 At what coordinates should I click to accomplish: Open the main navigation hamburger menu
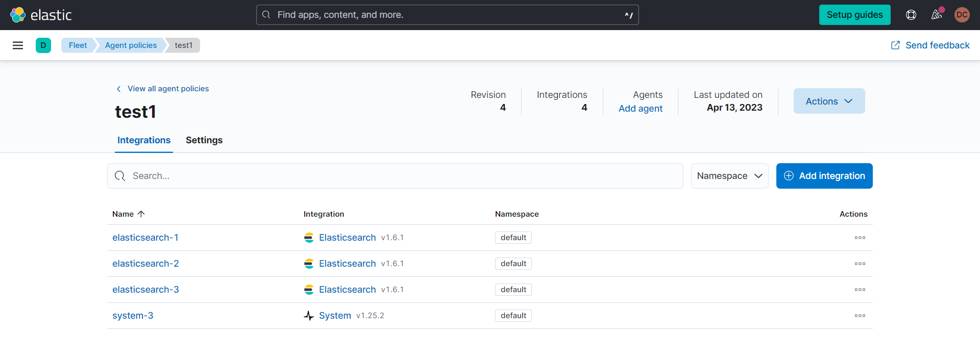18,45
